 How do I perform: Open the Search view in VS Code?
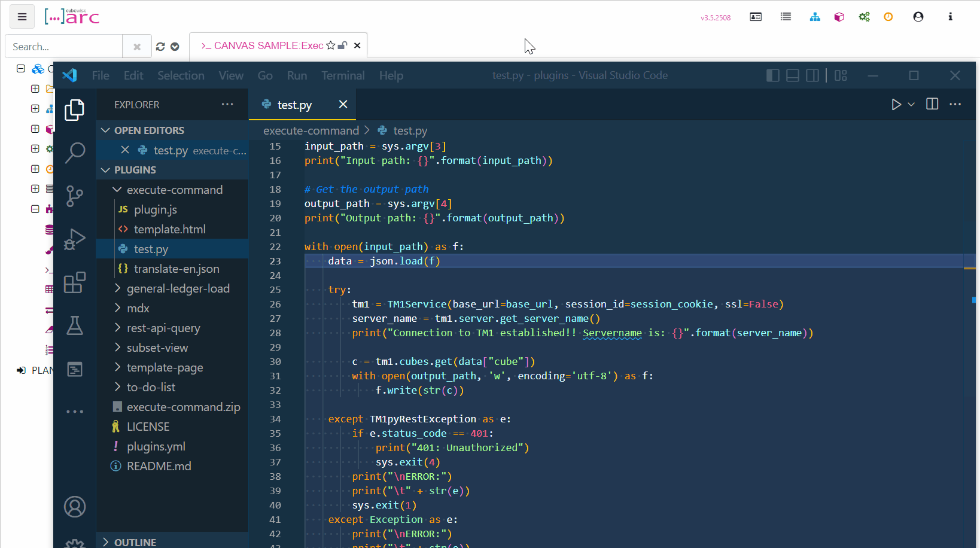coord(75,153)
